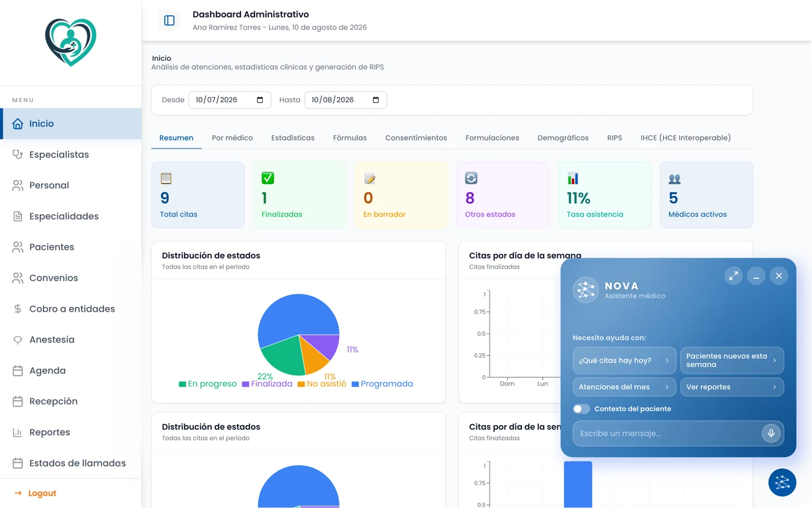Click the Convenios users icon

tap(18, 278)
